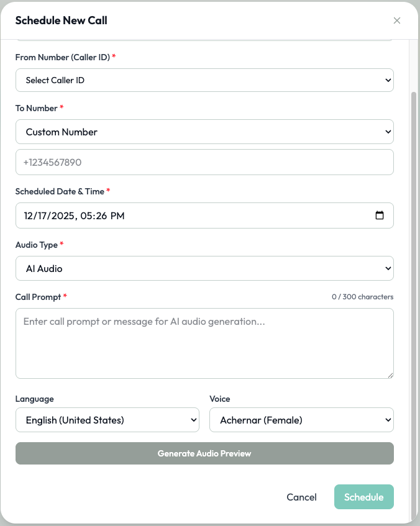The height and width of the screenshot is (526, 420).
Task: Click the Cancel button
Action: coord(301,497)
